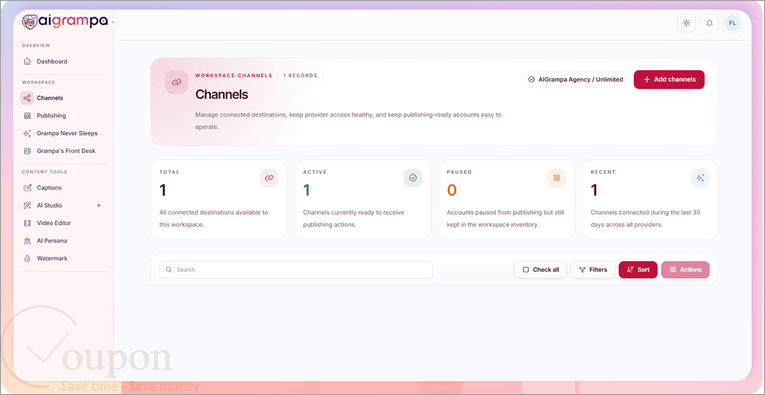The width and height of the screenshot is (765, 395).
Task: Click the Grampa's Front Desk icon
Action: pyautogui.click(x=27, y=151)
